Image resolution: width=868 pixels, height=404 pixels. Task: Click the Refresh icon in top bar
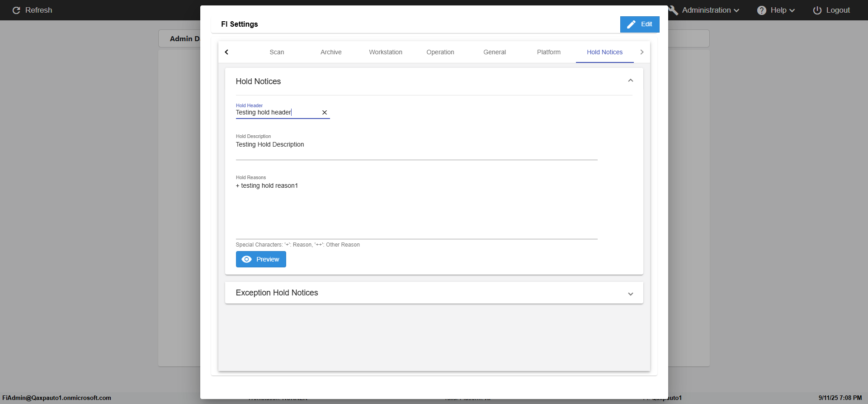(16, 10)
